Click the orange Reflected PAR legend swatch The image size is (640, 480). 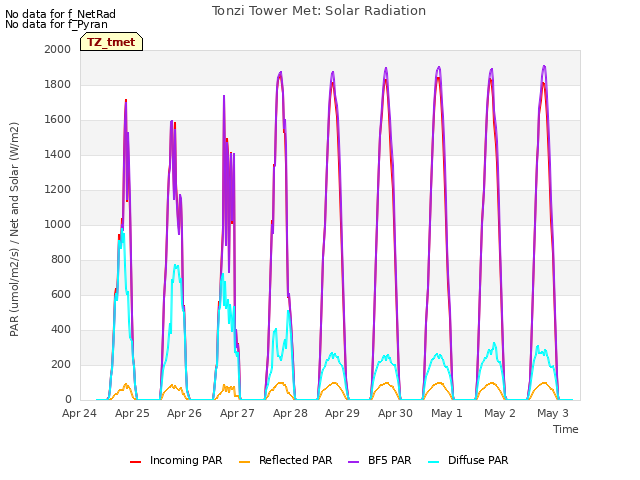coord(244,462)
